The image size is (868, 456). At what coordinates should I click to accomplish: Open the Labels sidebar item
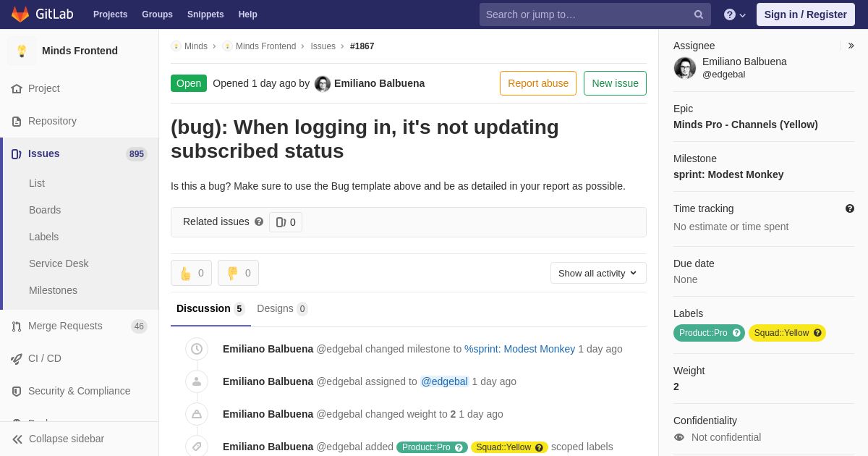click(43, 237)
